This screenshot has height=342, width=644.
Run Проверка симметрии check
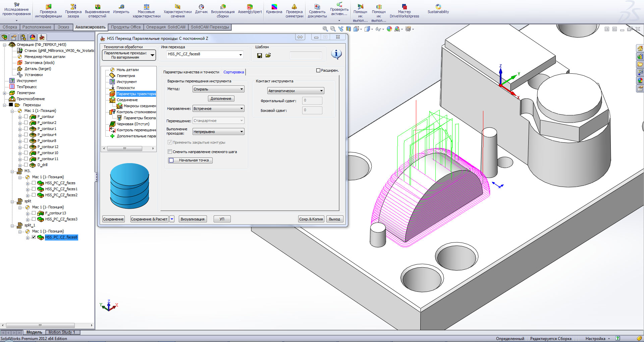click(x=294, y=11)
